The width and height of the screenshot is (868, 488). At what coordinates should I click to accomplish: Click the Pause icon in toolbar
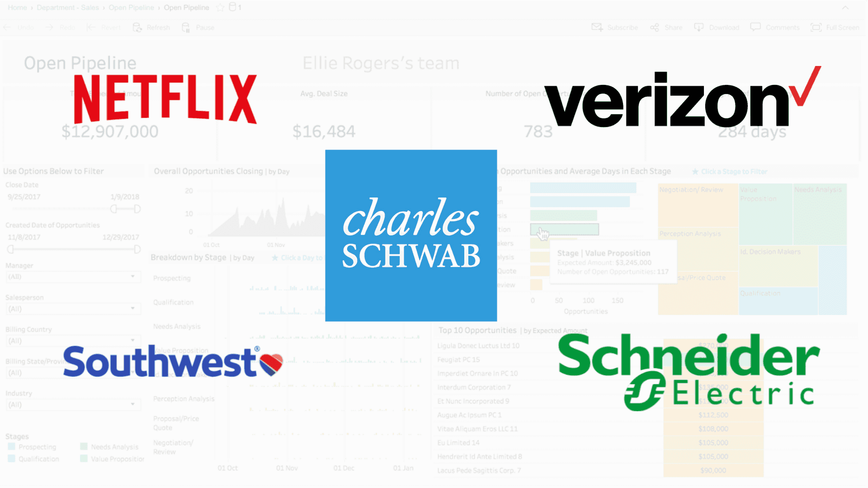[187, 28]
